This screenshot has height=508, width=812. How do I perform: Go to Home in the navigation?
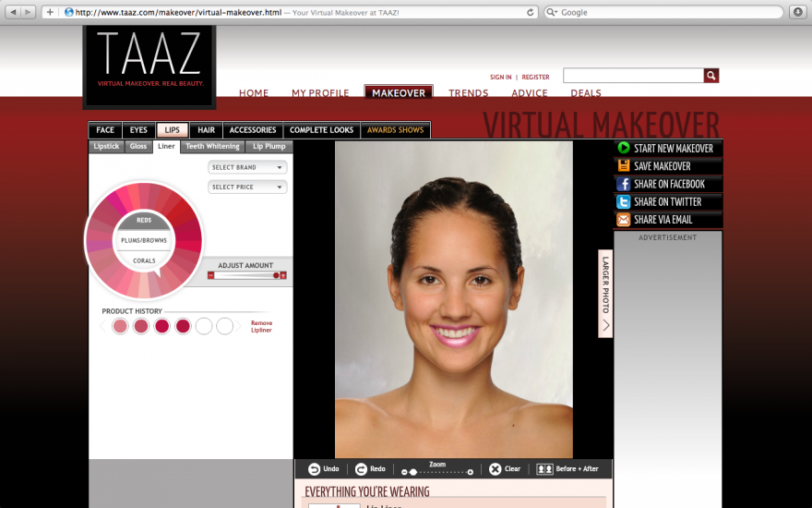coord(254,92)
